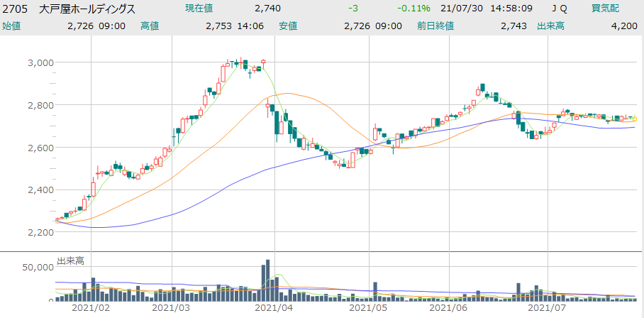Click the 出来高 label in volume pane

(70, 261)
